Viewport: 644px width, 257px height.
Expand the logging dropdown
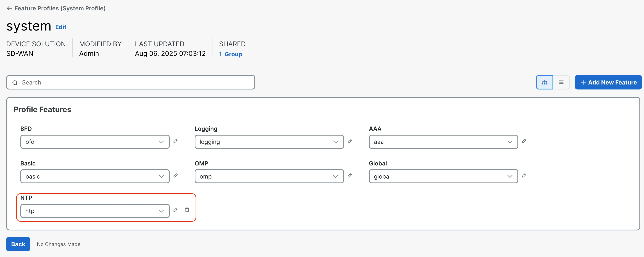point(269,142)
